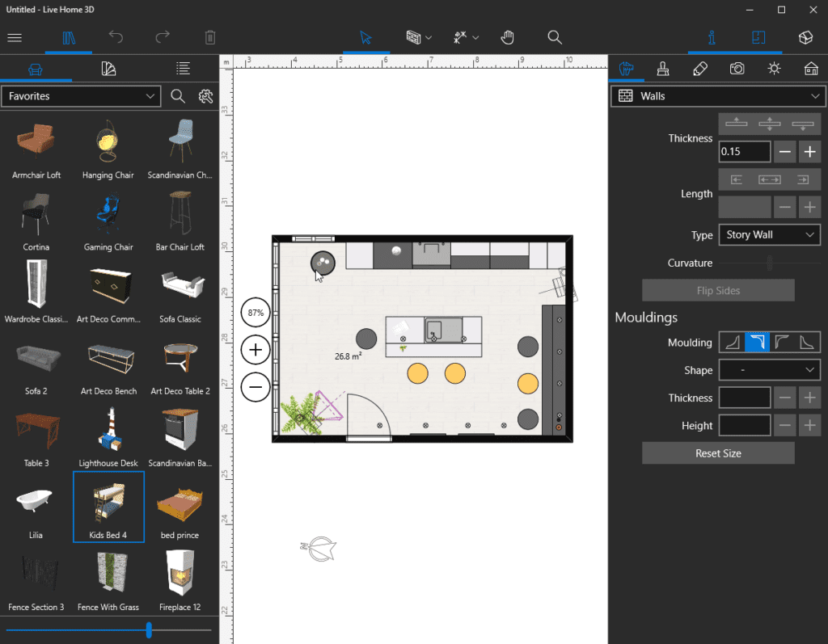The width and height of the screenshot is (828, 644).
Task: Open the Type Story Wall dropdown
Action: pyautogui.click(x=770, y=235)
